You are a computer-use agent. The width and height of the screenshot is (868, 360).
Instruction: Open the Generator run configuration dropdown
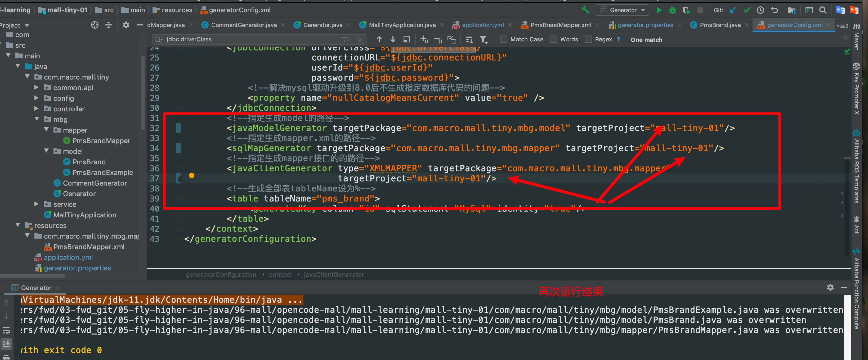[x=623, y=10]
